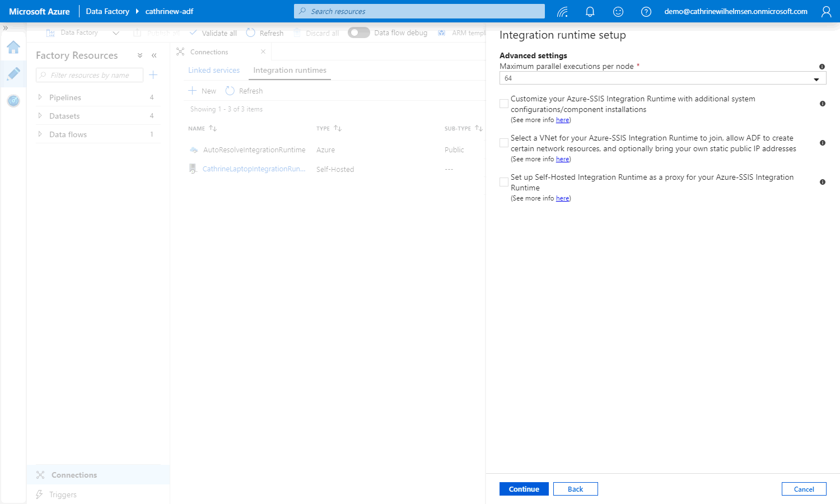
Task: Click the Back button
Action: coord(575,489)
